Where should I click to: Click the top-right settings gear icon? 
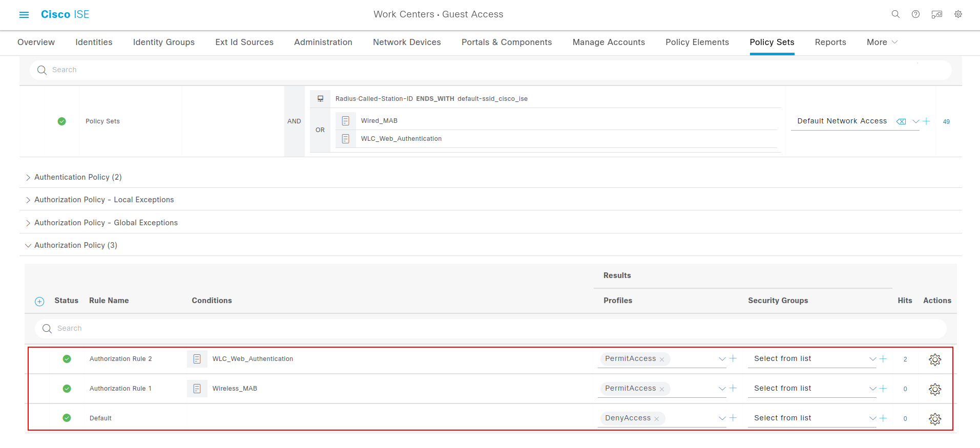tap(958, 14)
